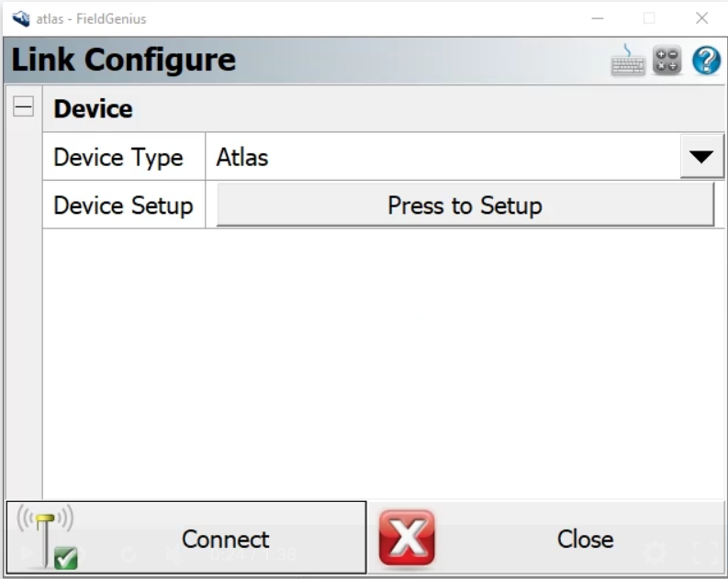Viewport: 728px width, 579px height.
Task: Click the faint video replay icon
Action: [128, 554]
